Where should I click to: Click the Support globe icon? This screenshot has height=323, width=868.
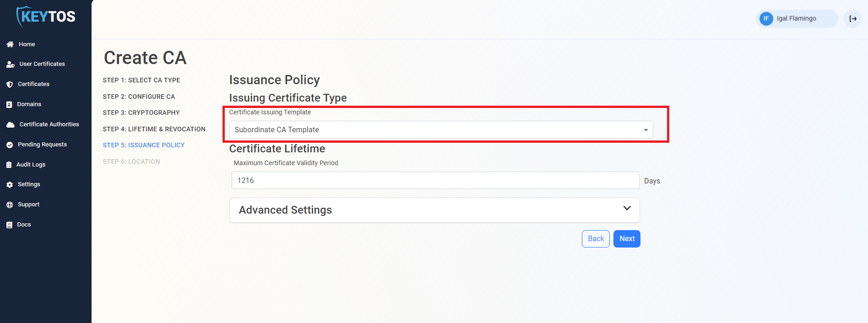click(10, 205)
